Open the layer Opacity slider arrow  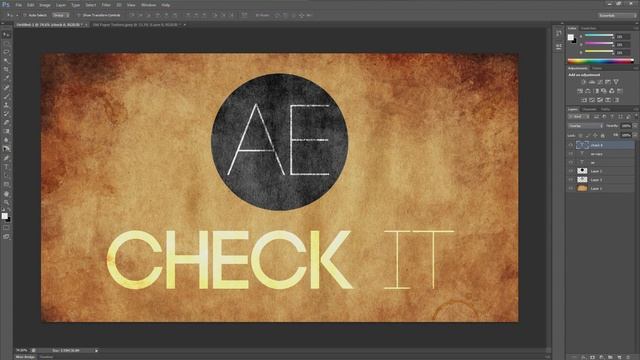635,126
